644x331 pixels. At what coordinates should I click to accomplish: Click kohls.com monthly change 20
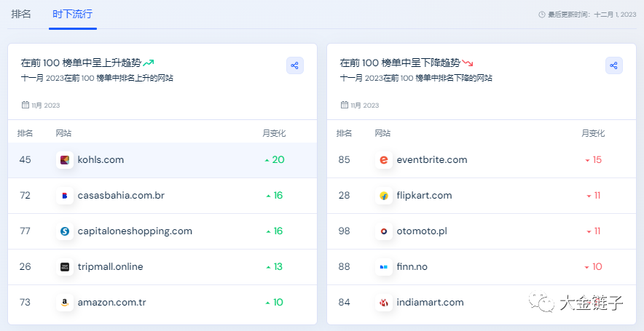point(275,159)
